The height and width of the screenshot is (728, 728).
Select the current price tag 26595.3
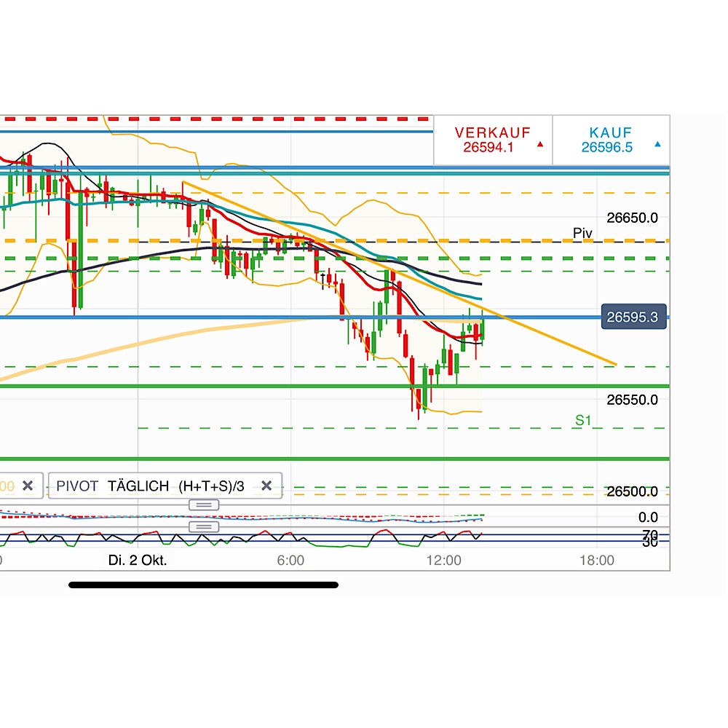pos(633,317)
